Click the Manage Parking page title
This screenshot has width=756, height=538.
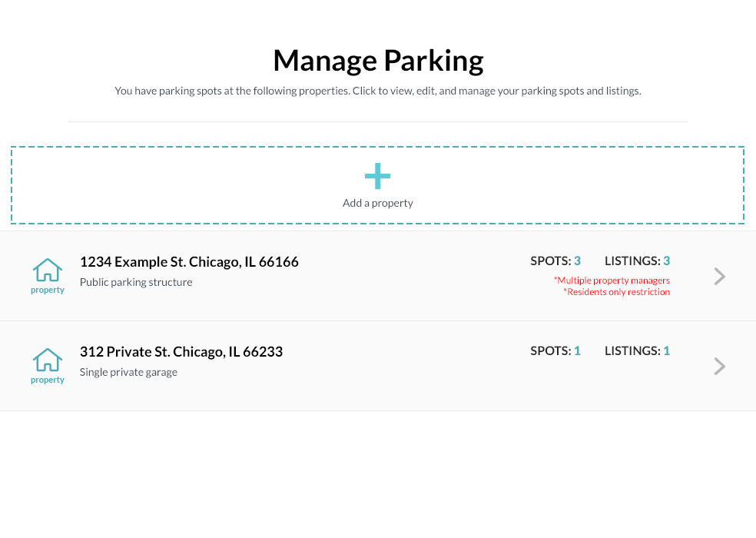pyautogui.click(x=377, y=60)
